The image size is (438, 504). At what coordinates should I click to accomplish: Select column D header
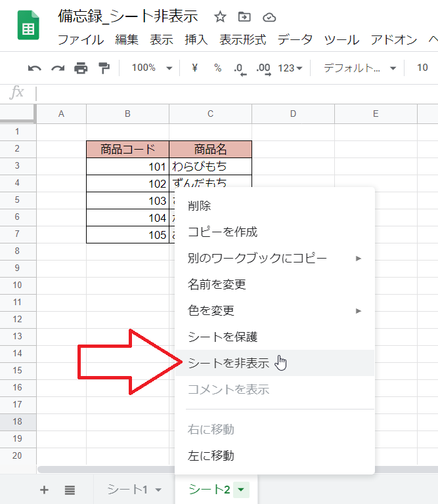pos(293,114)
